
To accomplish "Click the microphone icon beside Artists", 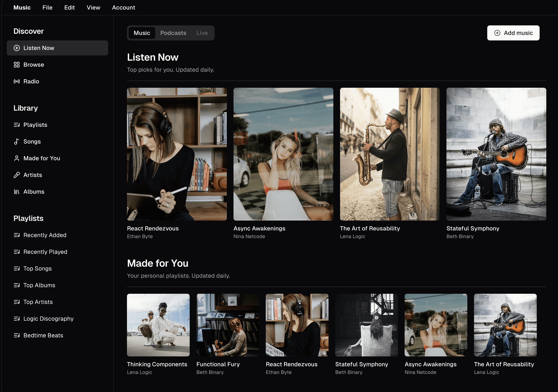I will [17, 175].
